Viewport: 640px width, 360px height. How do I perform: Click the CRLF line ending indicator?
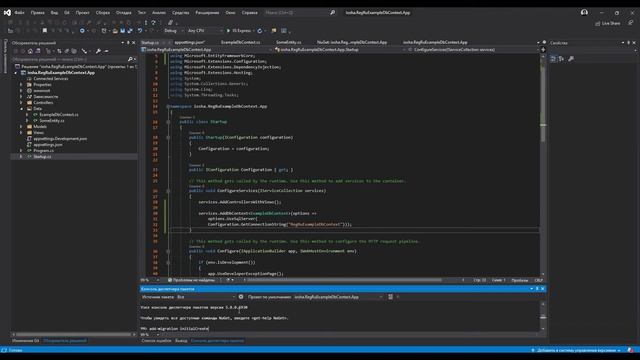point(538,280)
